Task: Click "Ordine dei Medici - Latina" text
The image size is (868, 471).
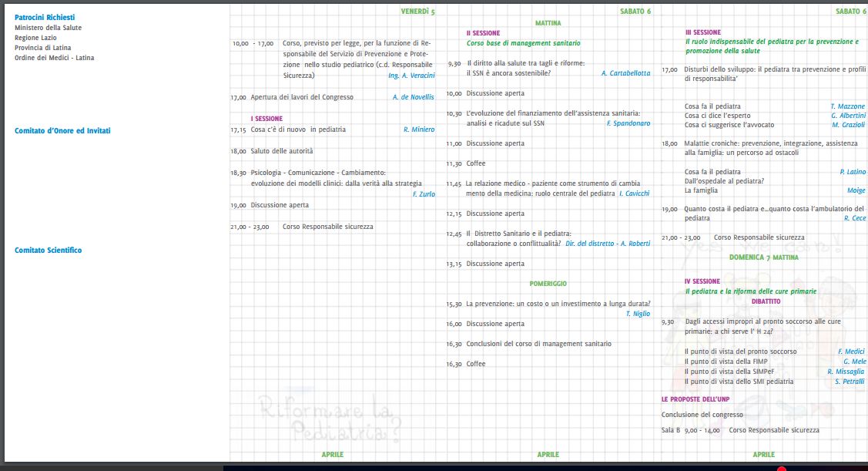Action: coord(54,58)
